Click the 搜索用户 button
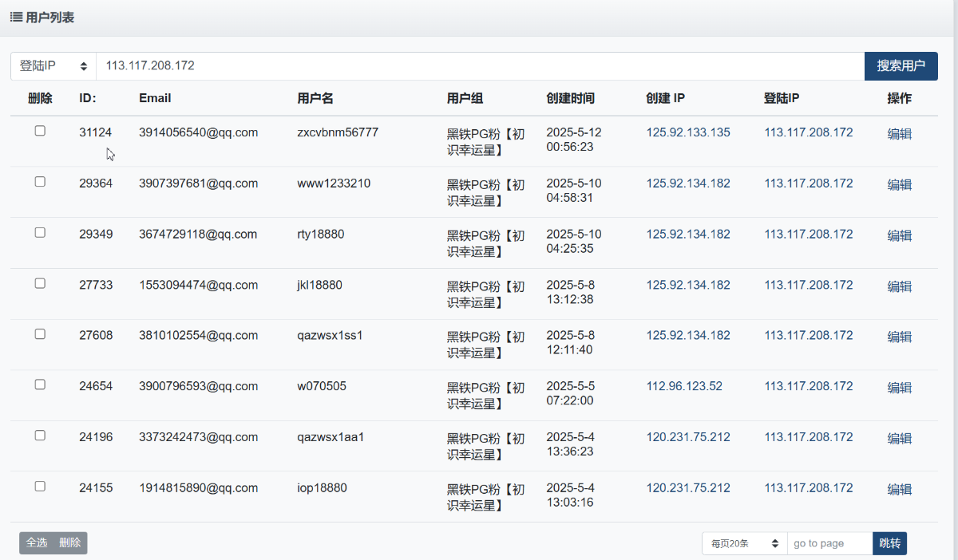The height and width of the screenshot is (560, 958). (901, 66)
